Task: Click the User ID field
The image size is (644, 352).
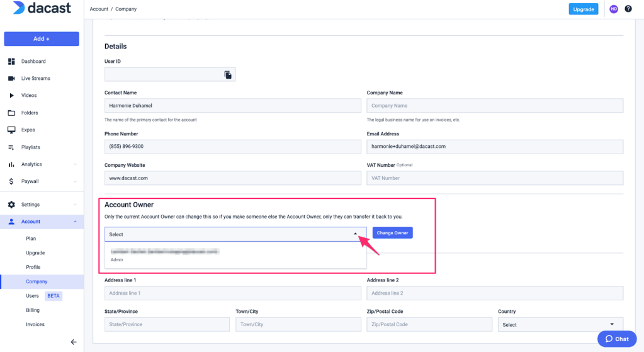Action: (170, 75)
